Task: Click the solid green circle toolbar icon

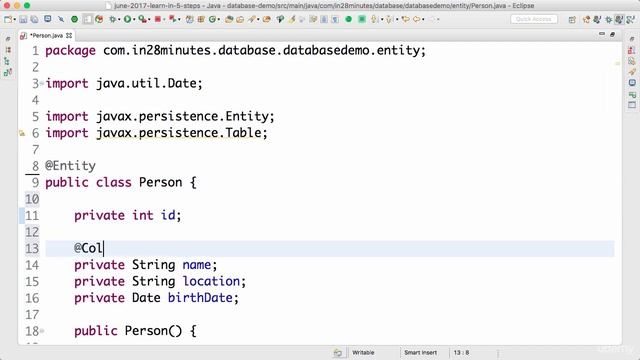Action: coord(349,19)
